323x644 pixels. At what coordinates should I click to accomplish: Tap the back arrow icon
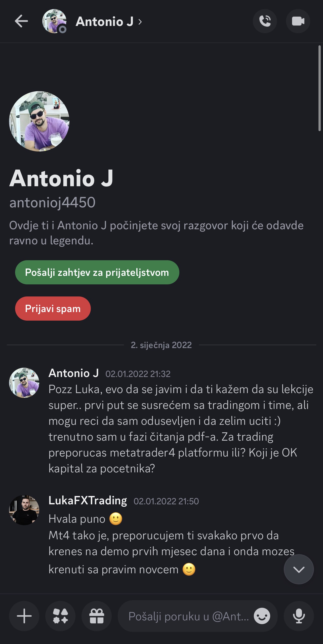(x=21, y=21)
